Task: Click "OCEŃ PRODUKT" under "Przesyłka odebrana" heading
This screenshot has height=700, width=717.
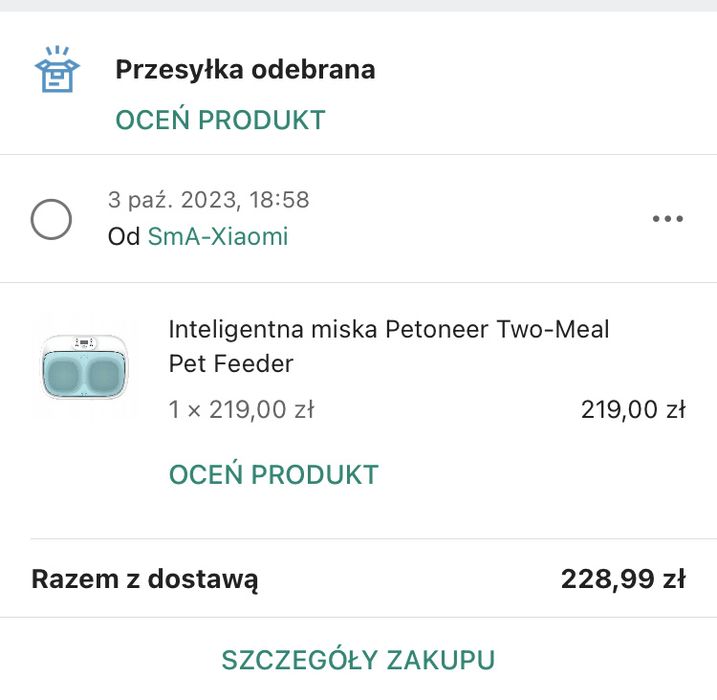Action: (220, 120)
